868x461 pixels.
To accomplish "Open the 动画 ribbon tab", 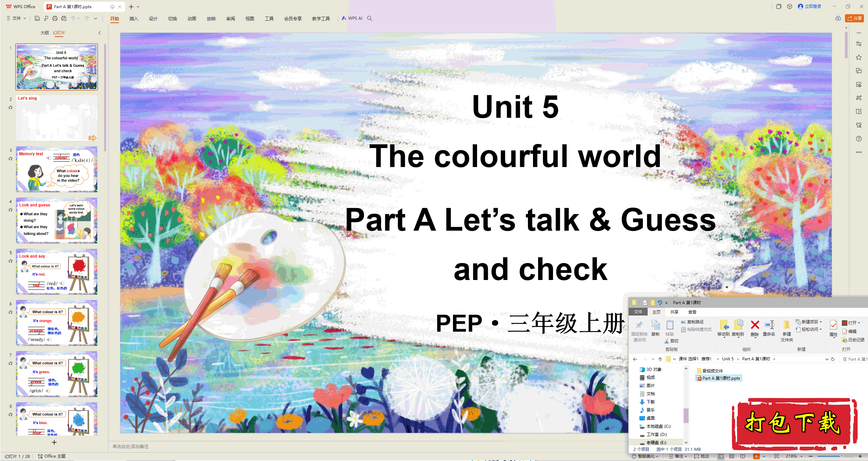I will pos(192,19).
